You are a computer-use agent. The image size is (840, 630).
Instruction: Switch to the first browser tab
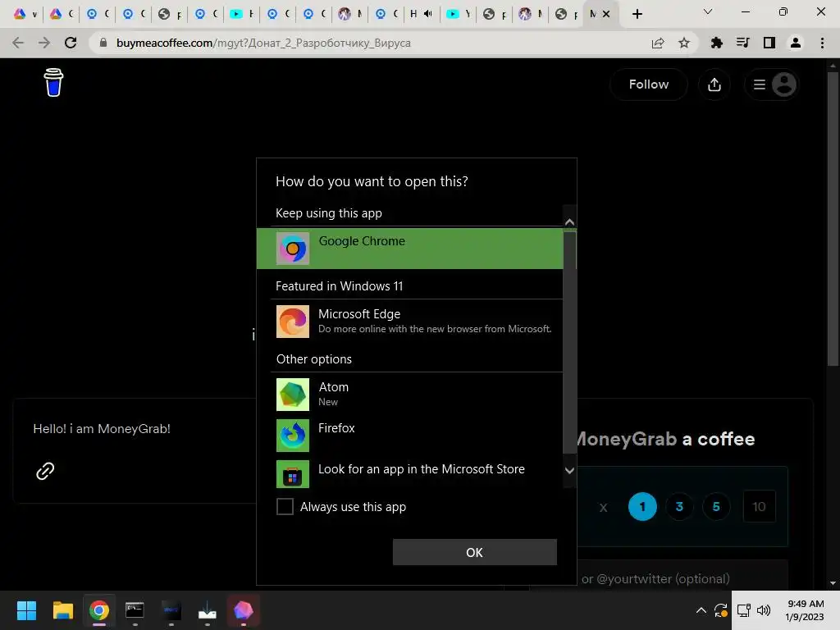[25, 14]
